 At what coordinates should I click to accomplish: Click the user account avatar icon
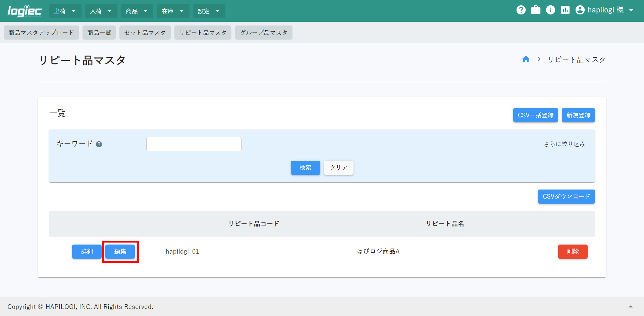[x=580, y=10]
